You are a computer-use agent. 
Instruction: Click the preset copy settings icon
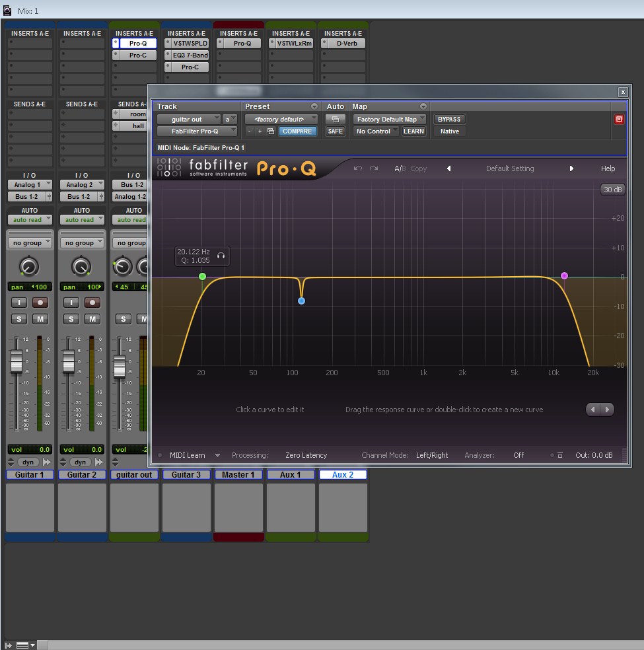pyautogui.click(x=271, y=131)
